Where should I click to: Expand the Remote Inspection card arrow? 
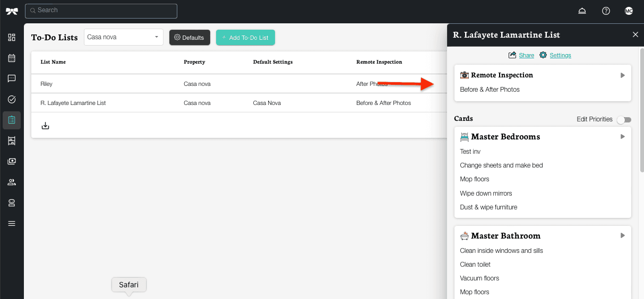tap(623, 75)
